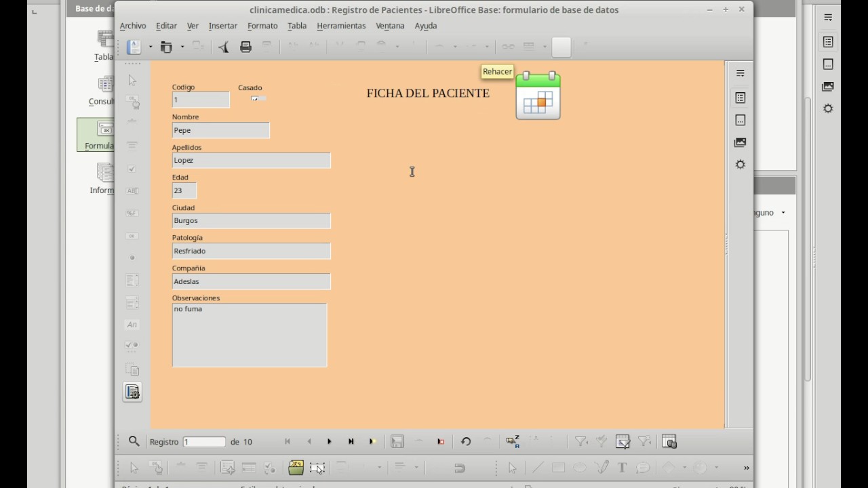Pick the List Box control tool

[132, 280]
